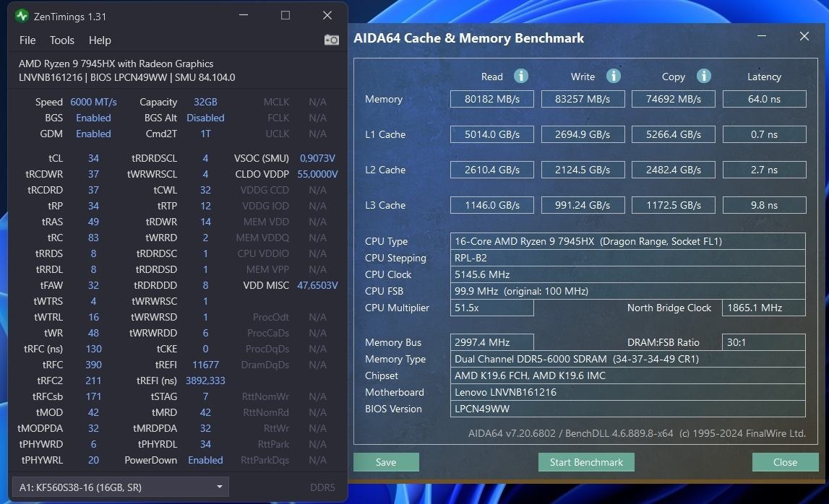Click the Write info icon
The width and height of the screenshot is (829, 504).
[614, 76]
